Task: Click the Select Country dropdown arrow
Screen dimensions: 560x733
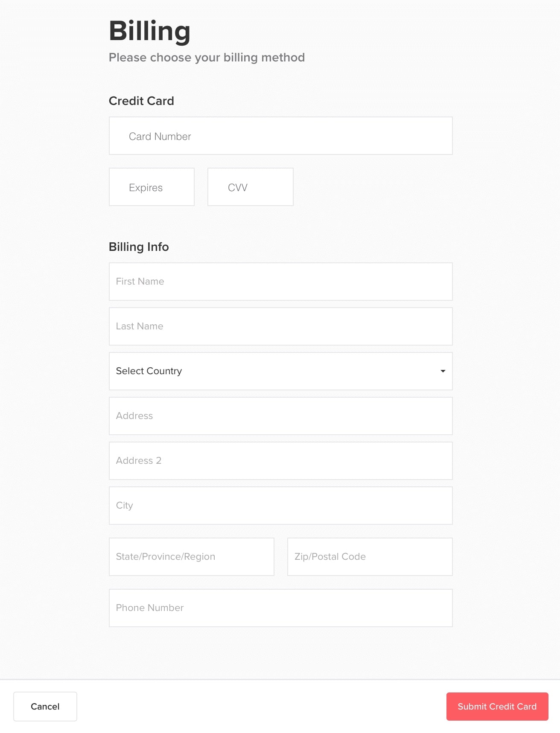Action: [x=443, y=371]
